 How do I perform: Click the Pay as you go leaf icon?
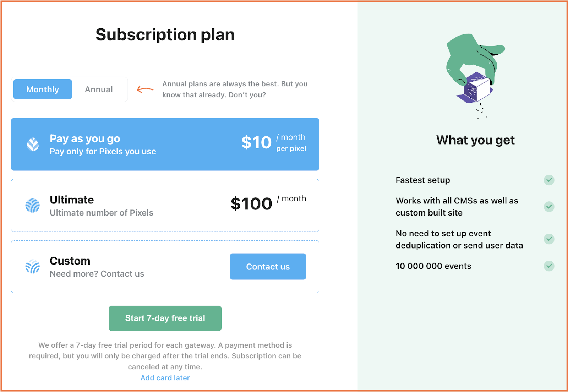click(x=33, y=144)
